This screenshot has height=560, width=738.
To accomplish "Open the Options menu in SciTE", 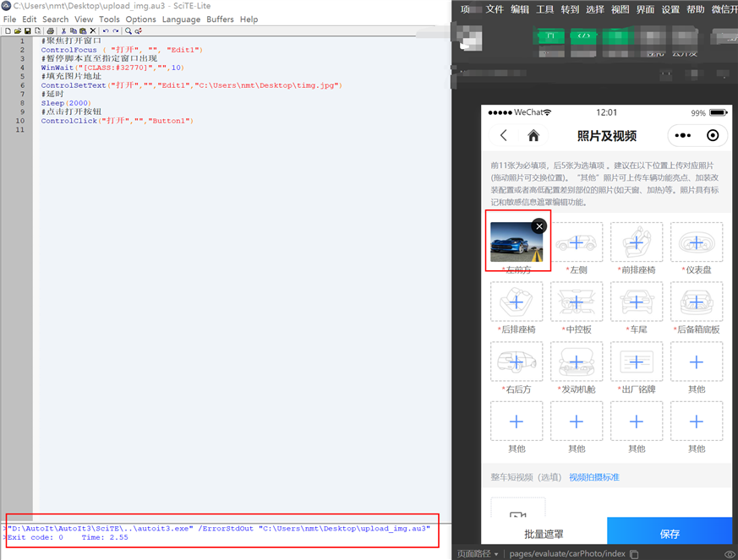I will (x=140, y=19).
